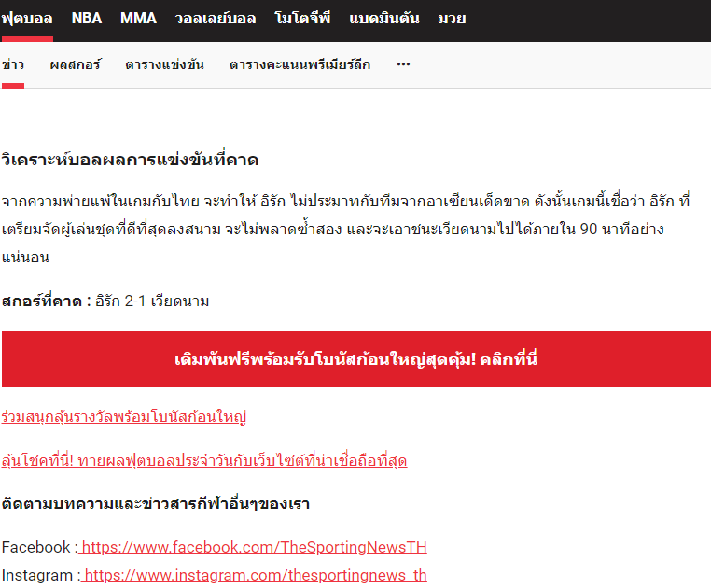Click the red เดิมพันฟรี bonus banner
Image resolution: width=711 pixels, height=588 pixels.
coord(355,359)
